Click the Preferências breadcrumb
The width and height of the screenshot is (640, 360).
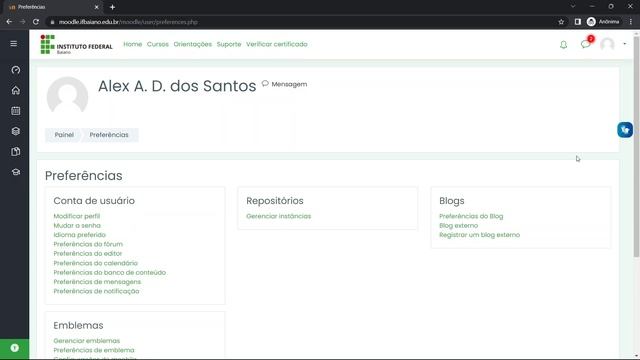(109, 135)
